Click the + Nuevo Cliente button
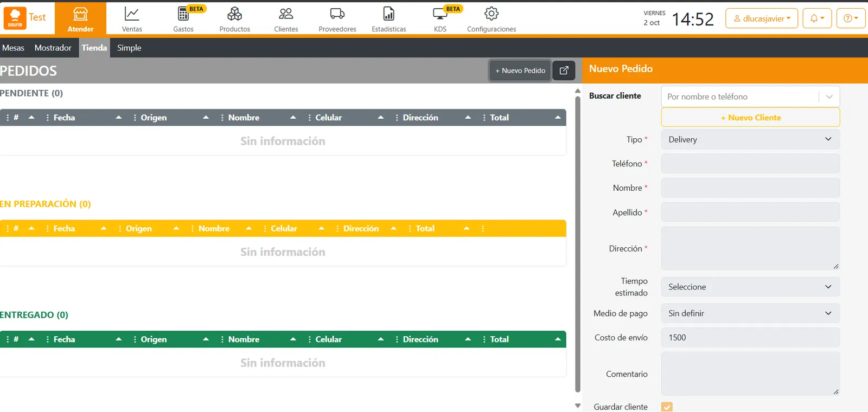This screenshot has height=412, width=868. click(750, 118)
